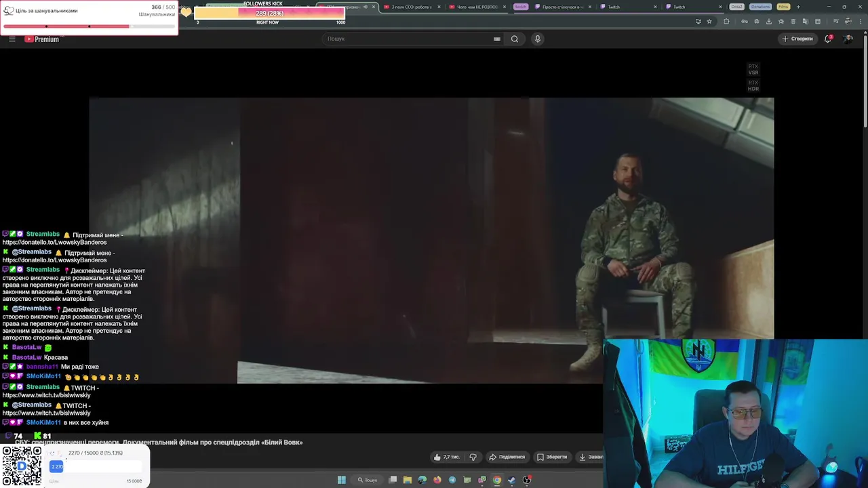Click the 'Створити' create button
The height and width of the screenshot is (488, 868).
797,39
